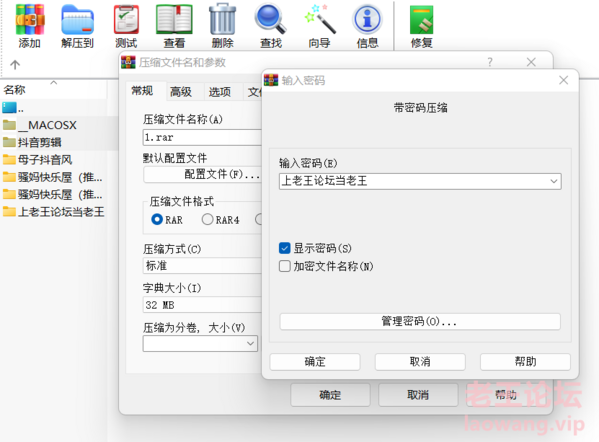Launch the 向导 (Wizard) wand icon
This screenshot has height=442, width=599.
(319, 26)
